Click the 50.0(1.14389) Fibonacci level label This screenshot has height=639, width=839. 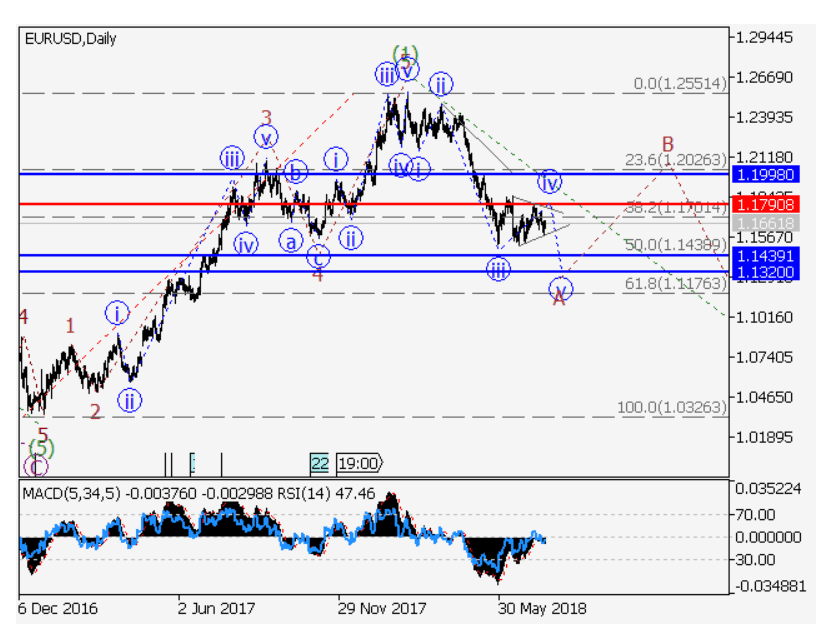675,245
